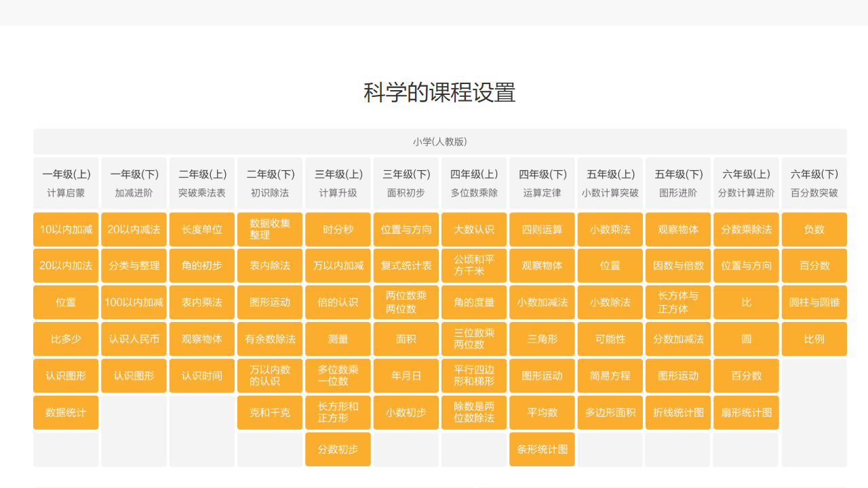868x488 pixels.
Task: Click the 复式统计表 lesson
Action: click(x=406, y=266)
